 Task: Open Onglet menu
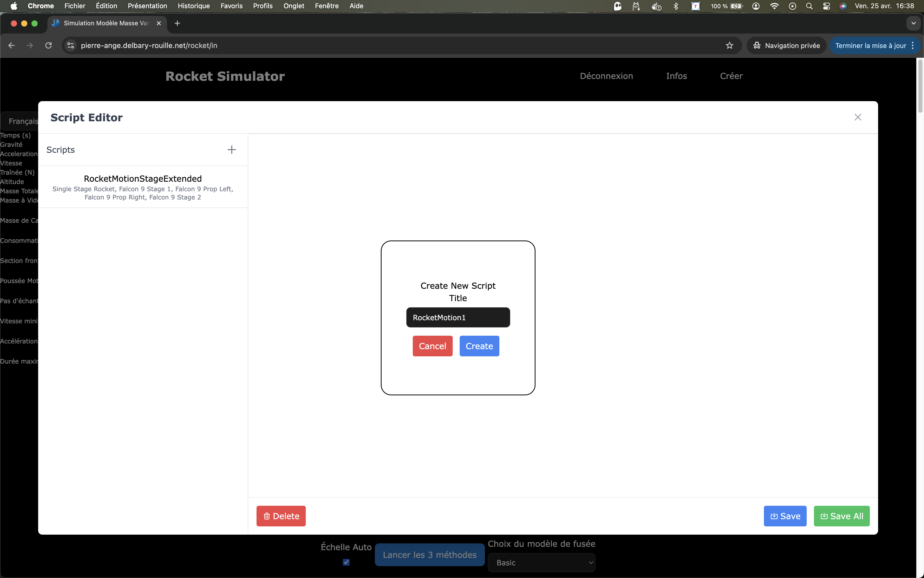tap(294, 6)
